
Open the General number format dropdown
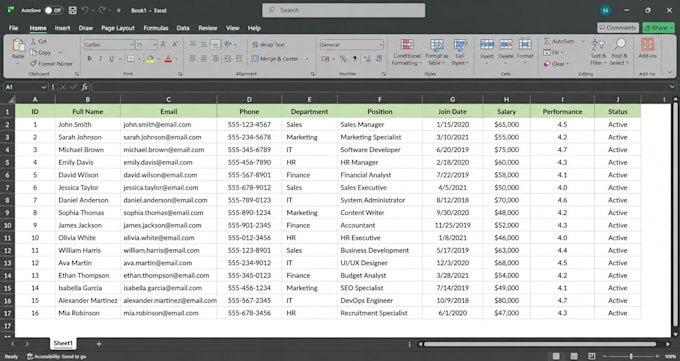coord(381,44)
